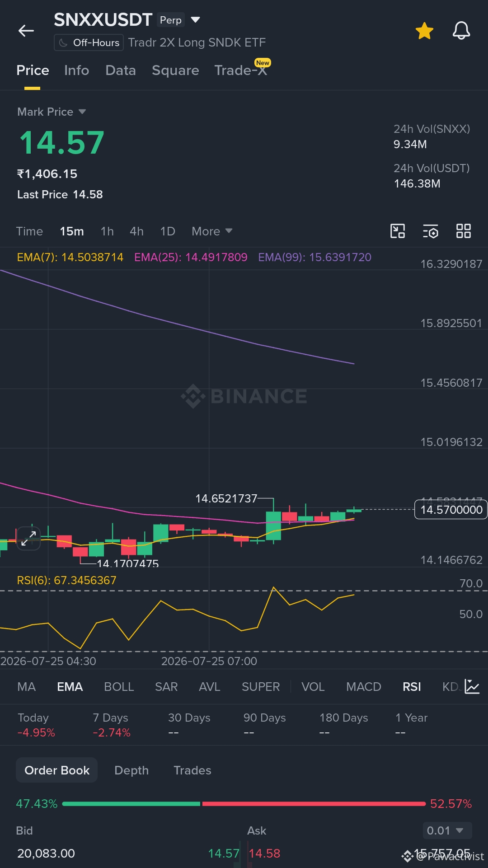This screenshot has height=868, width=488.
Task: Tap the RSI(6) indicator label
Action: point(66,580)
